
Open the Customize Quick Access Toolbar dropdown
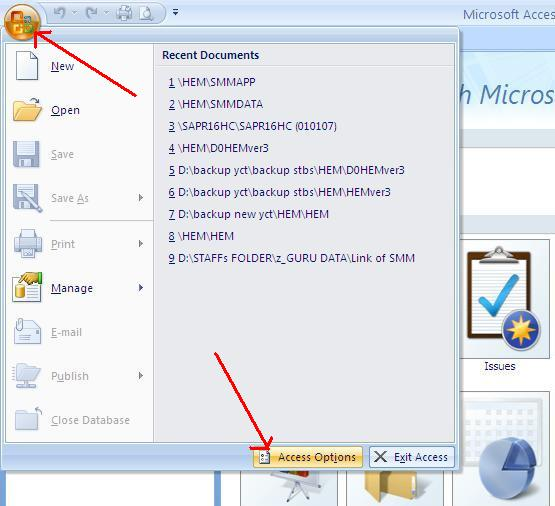click(175, 12)
